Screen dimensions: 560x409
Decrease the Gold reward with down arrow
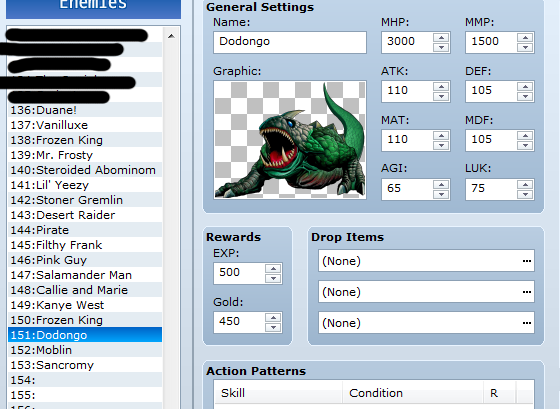[x=273, y=328]
